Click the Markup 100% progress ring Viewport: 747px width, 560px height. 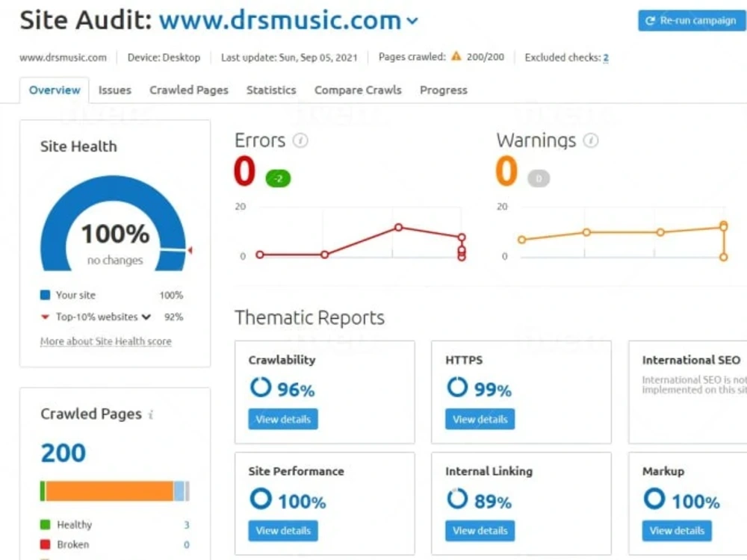[654, 499]
